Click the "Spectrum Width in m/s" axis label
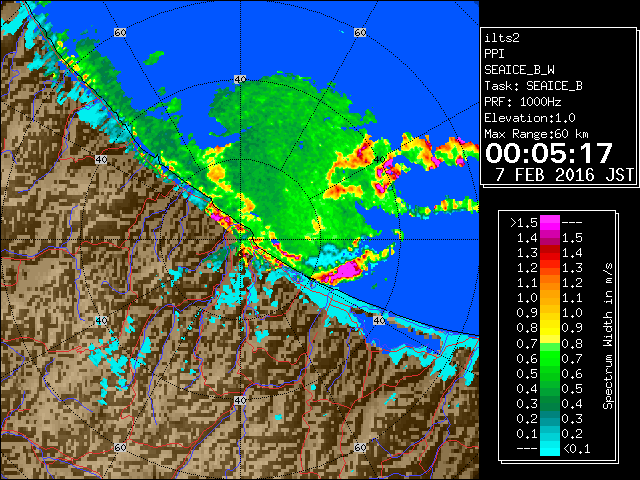The height and width of the screenshot is (480, 640). pyautogui.click(x=608, y=336)
